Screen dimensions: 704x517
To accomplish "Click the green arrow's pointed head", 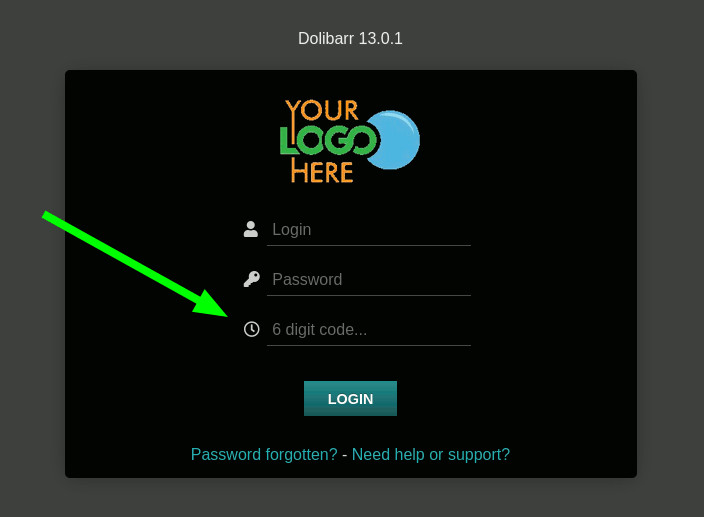I will (x=212, y=305).
